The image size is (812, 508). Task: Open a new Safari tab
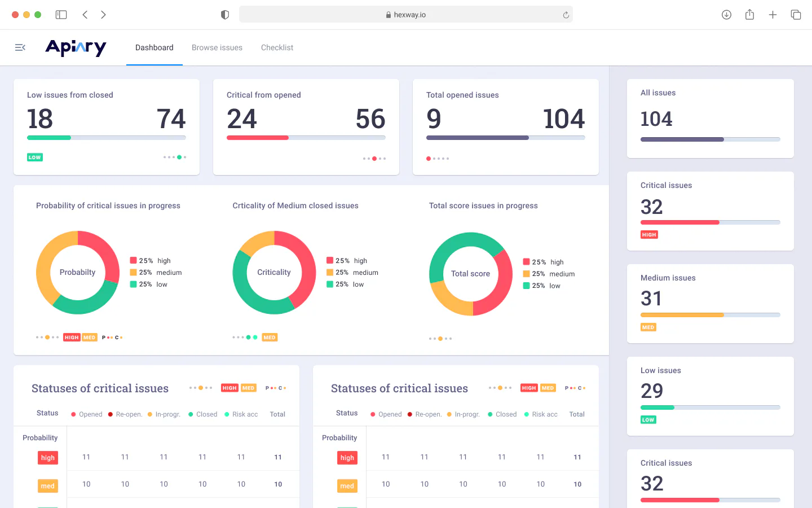coord(773,15)
